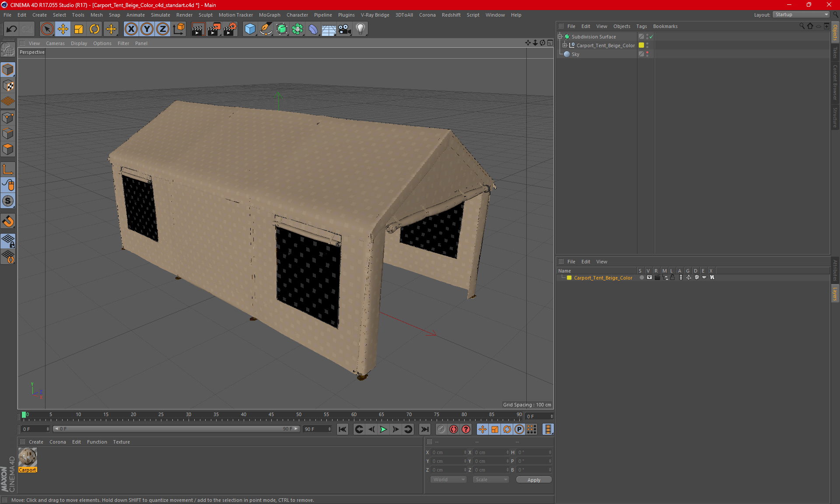The height and width of the screenshot is (504, 840).
Task: Play animation forward
Action: [383, 429]
